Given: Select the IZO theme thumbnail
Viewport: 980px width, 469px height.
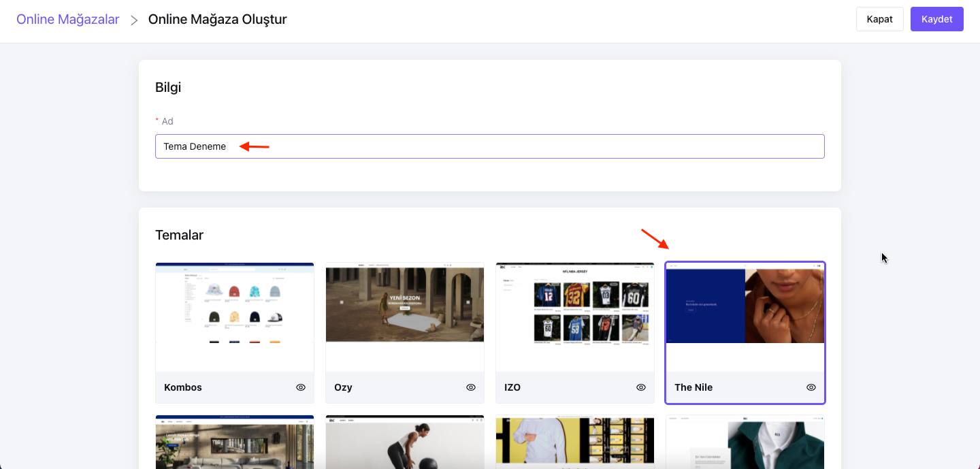Looking at the screenshot, I should [x=575, y=317].
